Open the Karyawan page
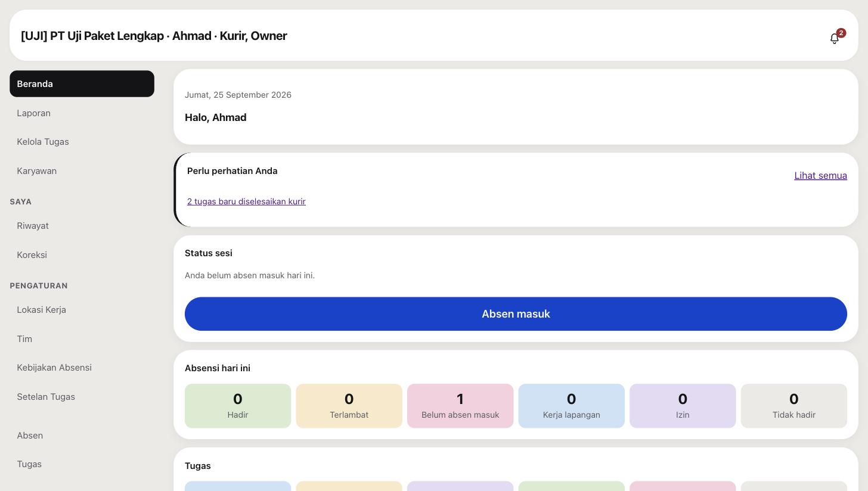The width and height of the screenshot is (868, 491). pyautogui.click(x=82, y=171)
